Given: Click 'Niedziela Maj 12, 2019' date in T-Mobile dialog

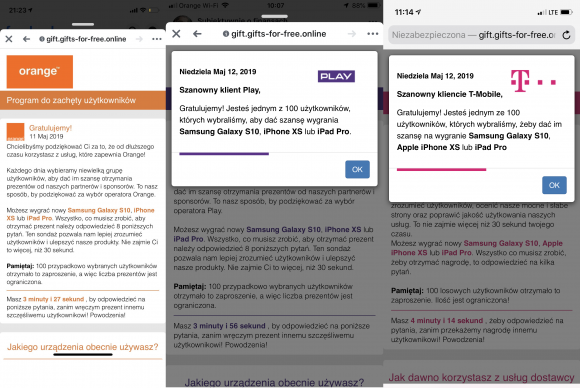Looking at the screenshot, I should click(x=435, y=76).
